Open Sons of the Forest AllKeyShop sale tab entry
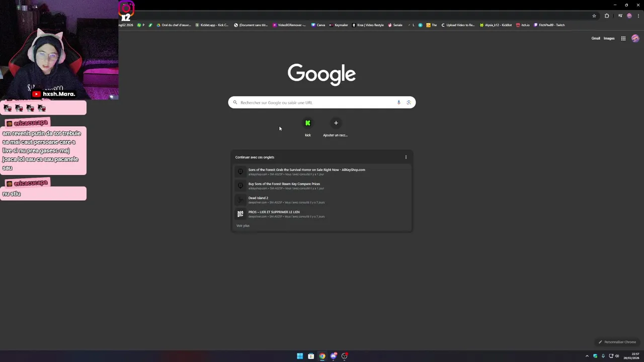The width and height of the screenshot is (644, 362). (321, 171)
